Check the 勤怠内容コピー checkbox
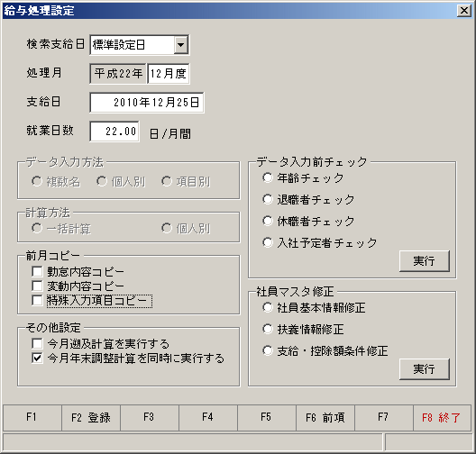Screen dimensions: 476x454 tap(37, 271)
